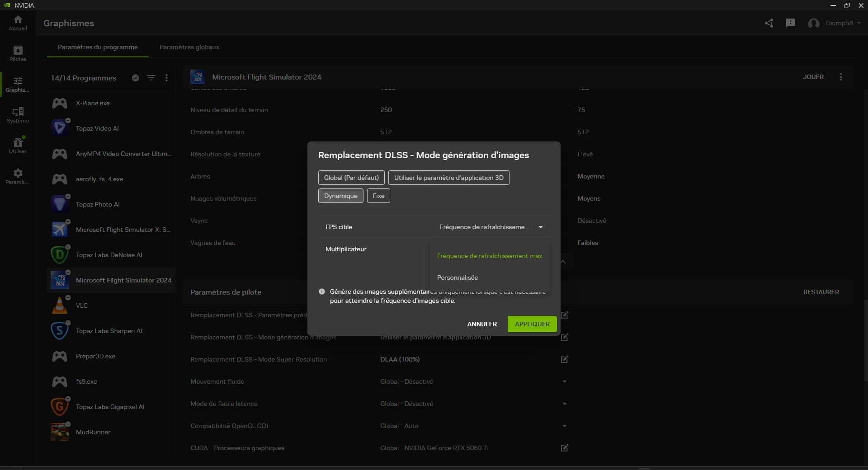The width and height of the screenshot is (868, 470).
Task: Click the Multiplicateur row label
Action: coord(346,249)
